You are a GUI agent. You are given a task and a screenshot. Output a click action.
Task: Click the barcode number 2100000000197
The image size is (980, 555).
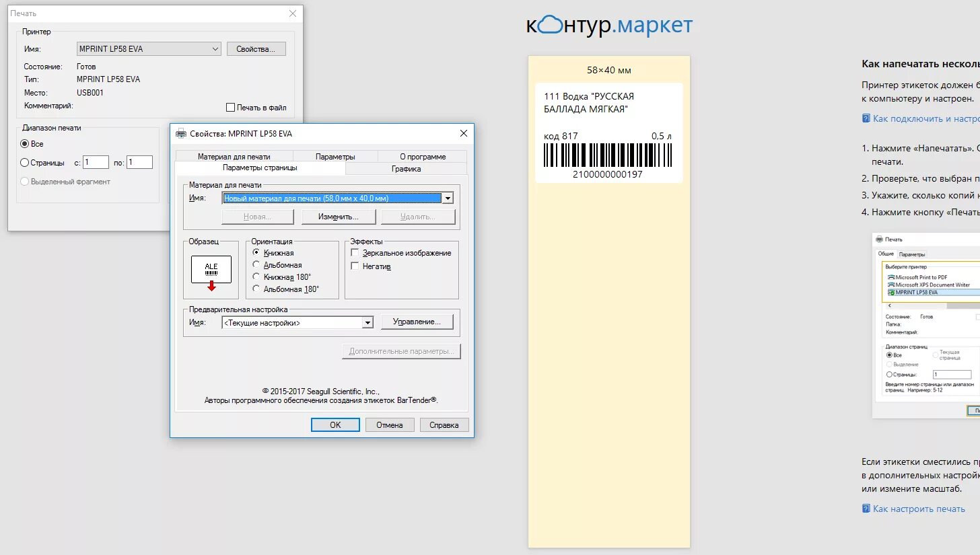tap(608, 174)
